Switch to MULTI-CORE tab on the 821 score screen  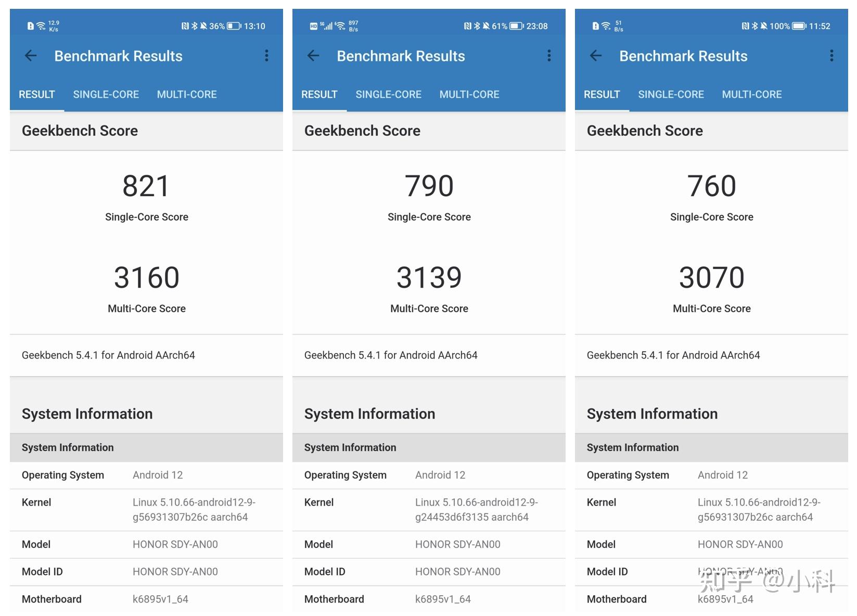pyautogui.click(x=187, y=94)
